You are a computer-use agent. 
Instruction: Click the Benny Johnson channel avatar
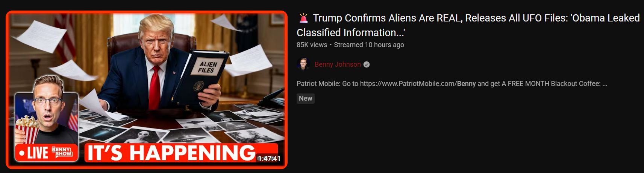click(303, 64)
